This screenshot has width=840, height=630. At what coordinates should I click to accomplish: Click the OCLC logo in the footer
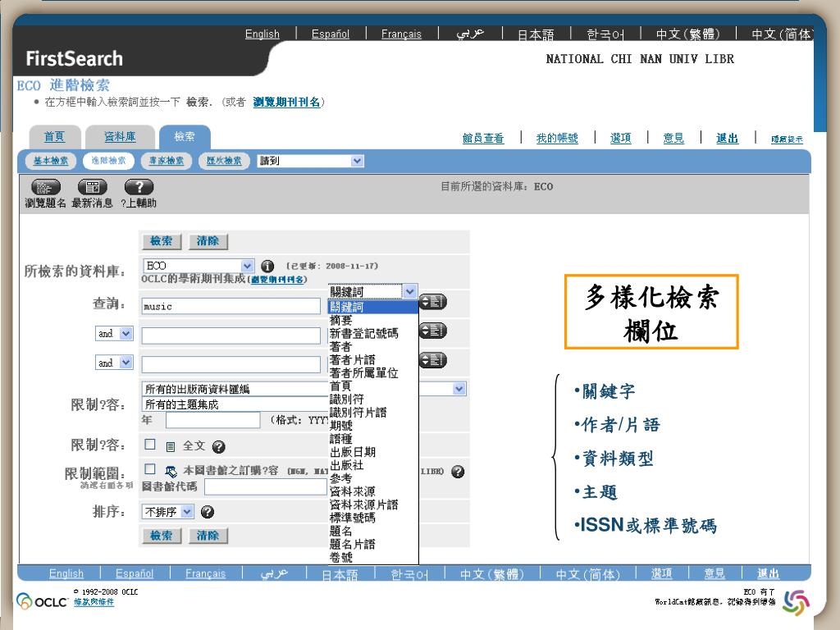(42, 601)
